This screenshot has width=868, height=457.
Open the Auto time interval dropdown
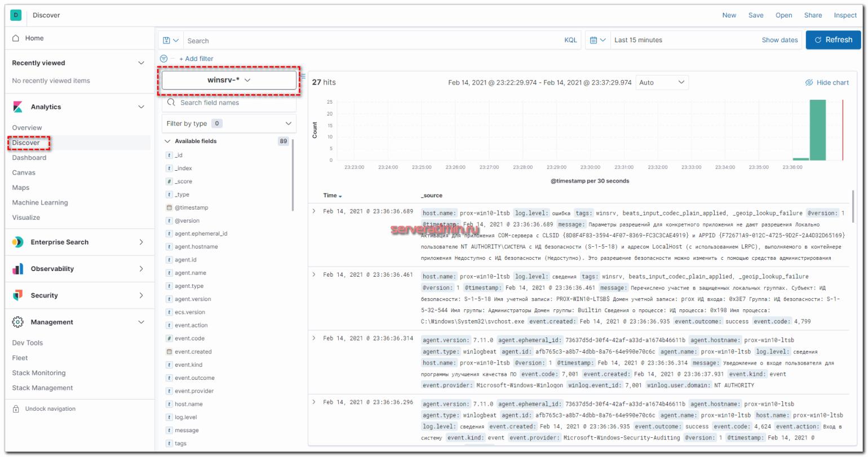662,82
